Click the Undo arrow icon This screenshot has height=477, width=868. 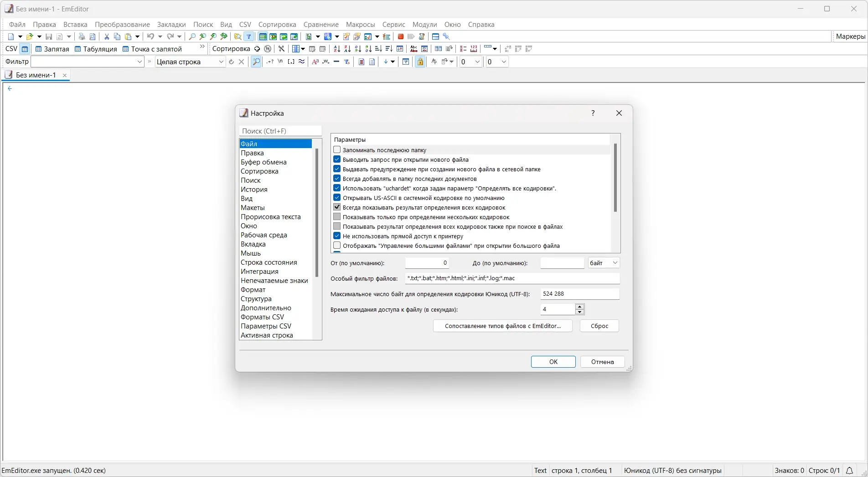coord(150,36)
